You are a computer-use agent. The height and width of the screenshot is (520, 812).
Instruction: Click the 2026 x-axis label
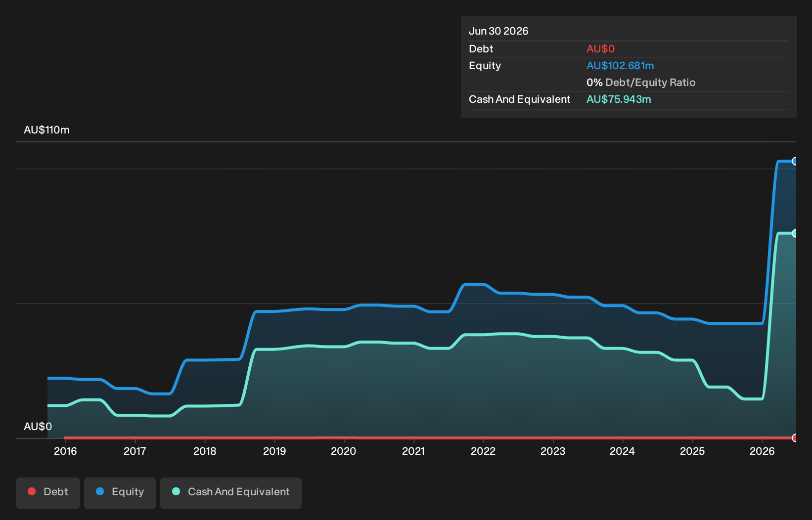(762, 451)
